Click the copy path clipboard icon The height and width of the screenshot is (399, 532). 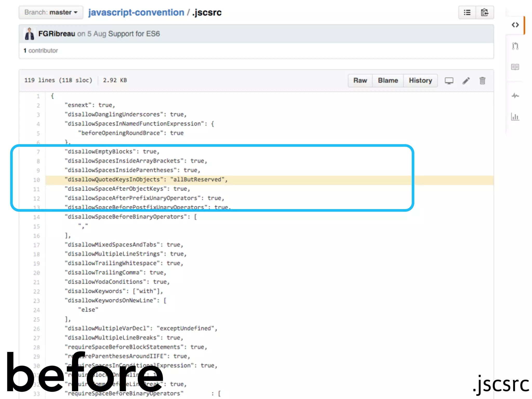coord(484,12)
